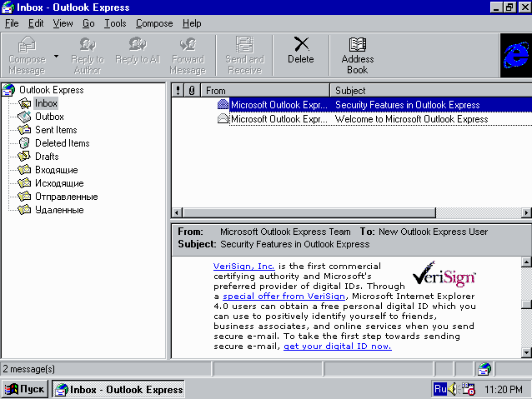Click Inbox - Outlook Express taskbar button
Screen dimensions: 532x399
tap(118, 389)
